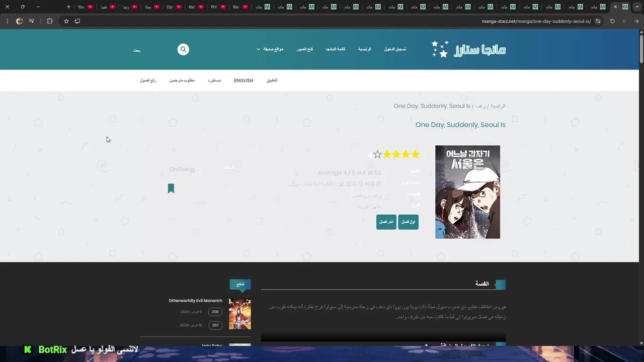Open تسجيل الدخول login link
This screenshot has width=644, height=362.
pyautogui.click(x=395, y=49)
